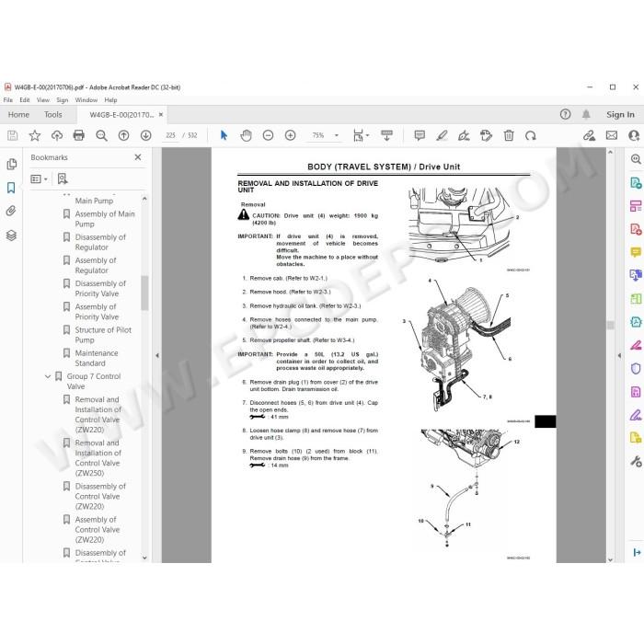Open the Edit menu
This screenshot has width=644, height=644.
[x=25, y=99]
